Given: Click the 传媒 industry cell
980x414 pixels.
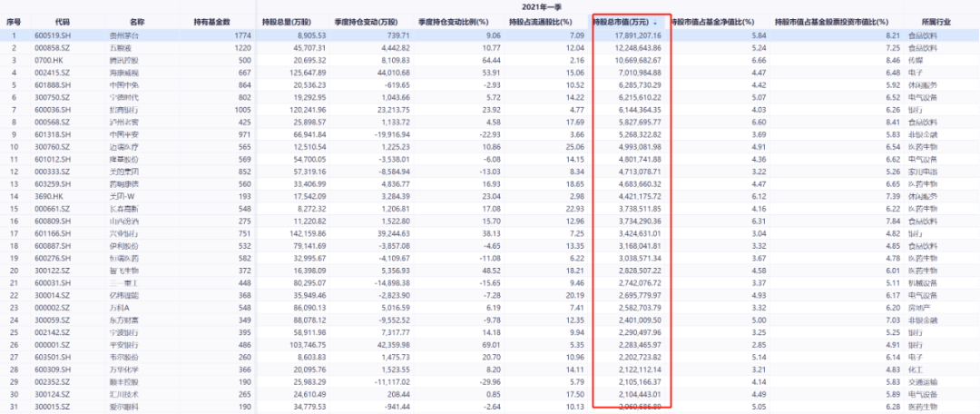Looking at the screenshot, I should 915,59.
